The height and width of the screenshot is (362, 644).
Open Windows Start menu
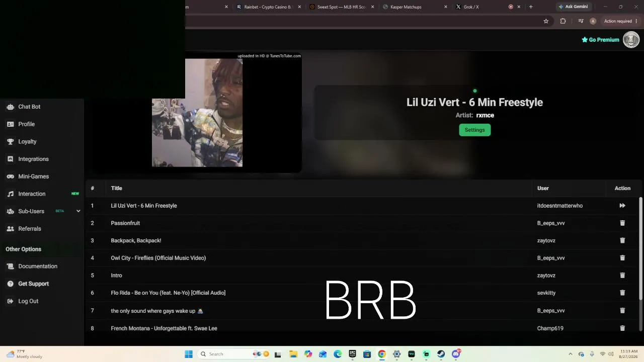[189, 354]
